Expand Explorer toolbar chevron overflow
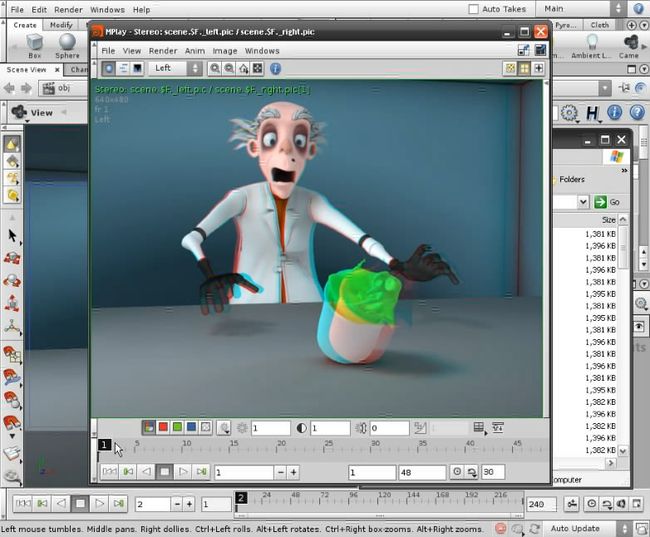650x537 pixels. click(x=624, y=170)
